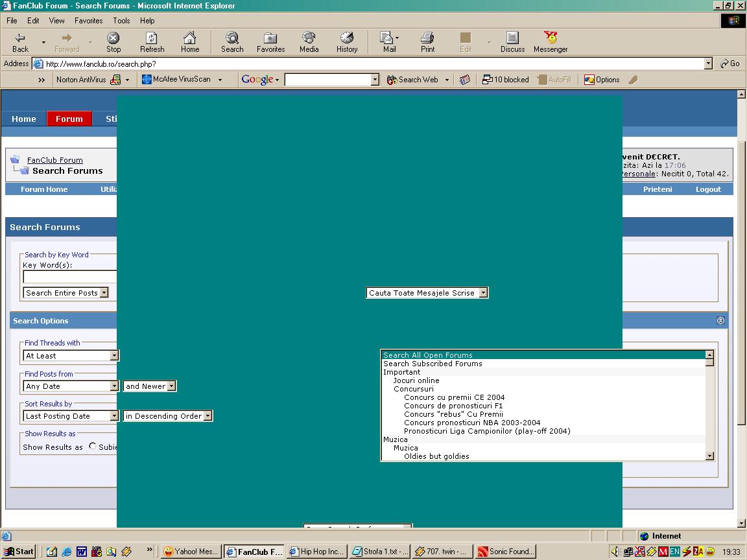
Task: Open the View menu
Action: [x=56, y=21]
